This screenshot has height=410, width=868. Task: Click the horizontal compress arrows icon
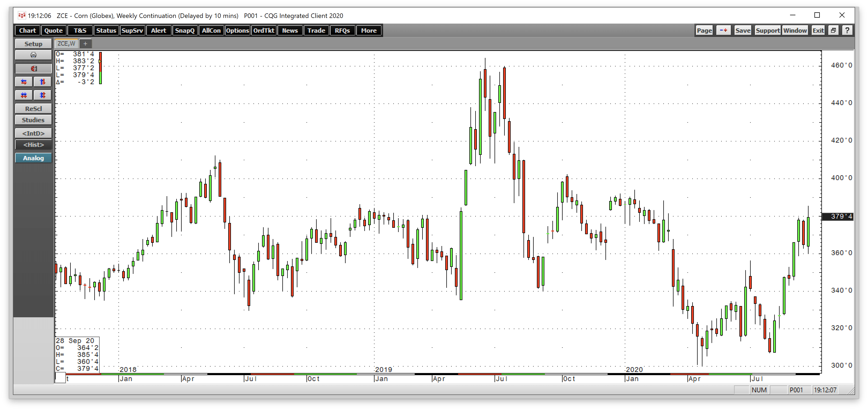click(x=24, y=95)
